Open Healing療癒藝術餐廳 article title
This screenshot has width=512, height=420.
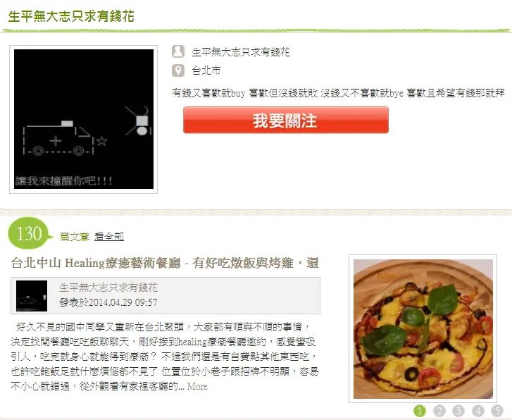165,263
